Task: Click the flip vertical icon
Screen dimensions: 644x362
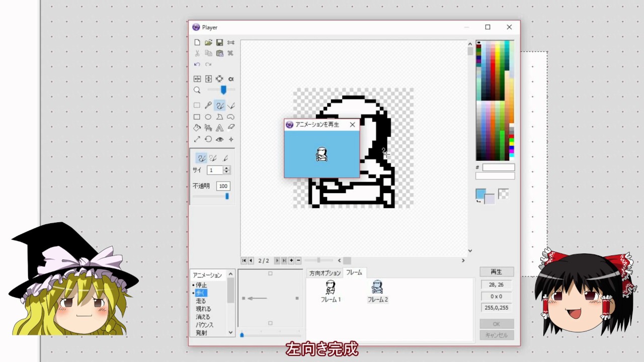Action: pyautogui.click(x=208, y=79)
